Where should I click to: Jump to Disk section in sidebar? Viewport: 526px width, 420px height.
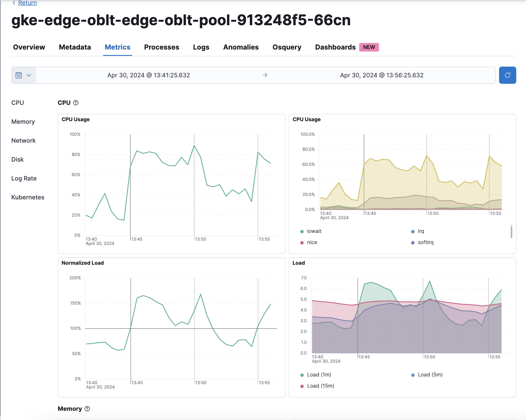pyautogui.click(x=17, y=160)
